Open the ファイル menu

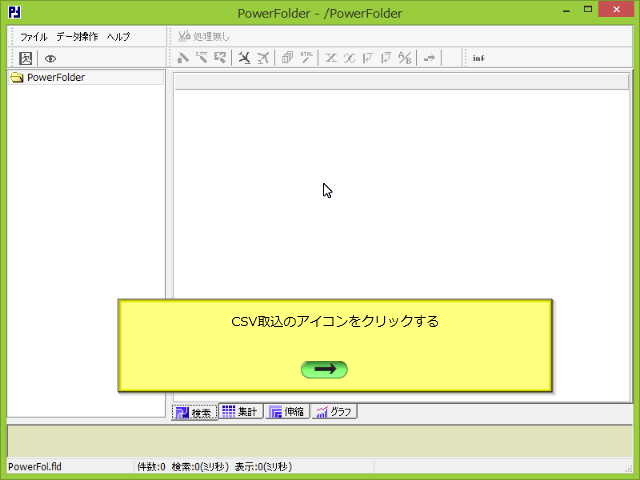coord(34,37)
